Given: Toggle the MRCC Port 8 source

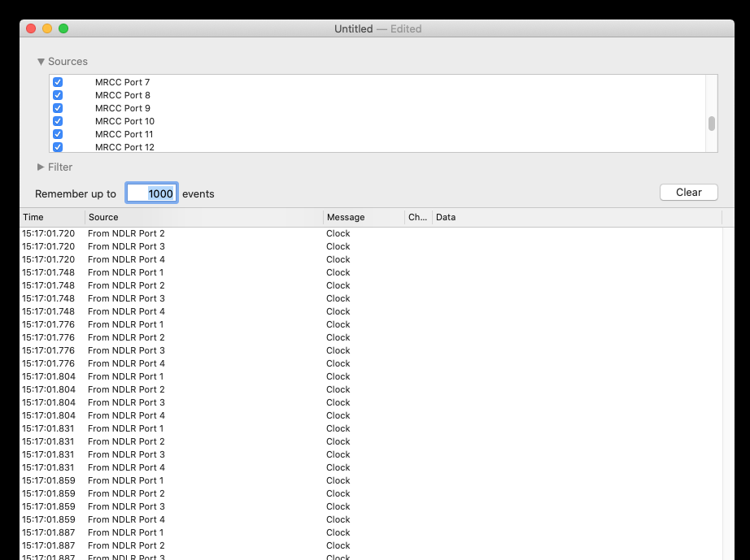Looking at the screenshot, I should [x=58, y=95].
